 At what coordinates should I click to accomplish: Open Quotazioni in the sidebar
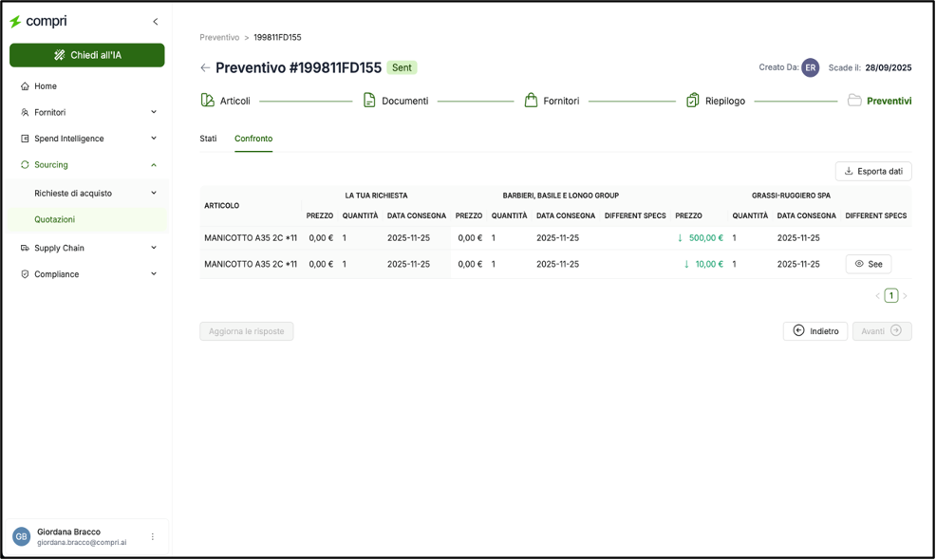coord(55,219)
